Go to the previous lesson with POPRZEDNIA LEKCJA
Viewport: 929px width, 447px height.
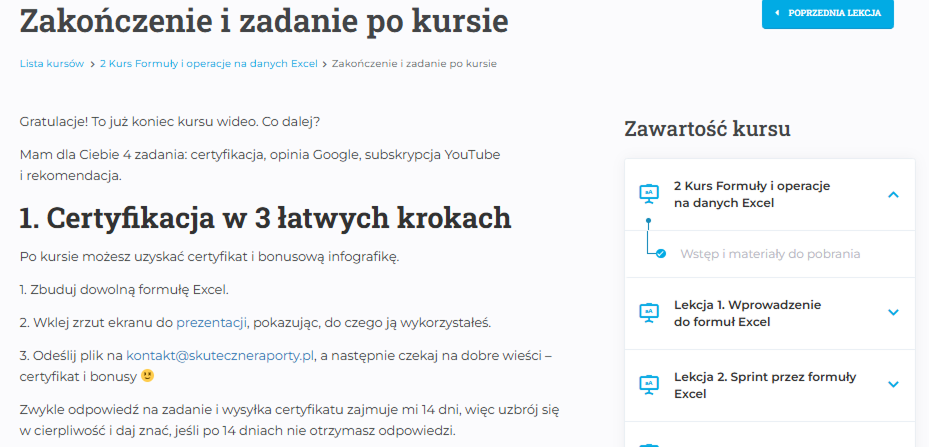[828, 13]
